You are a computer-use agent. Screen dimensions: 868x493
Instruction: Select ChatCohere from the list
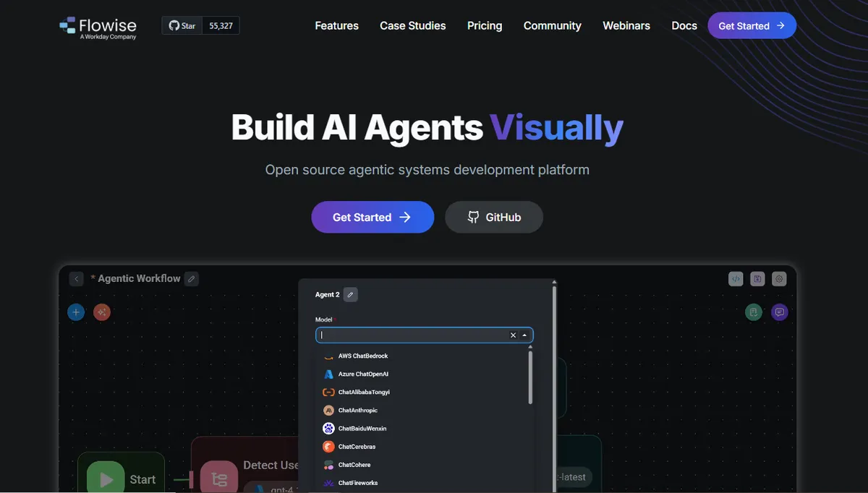click(x=423, y=465)
